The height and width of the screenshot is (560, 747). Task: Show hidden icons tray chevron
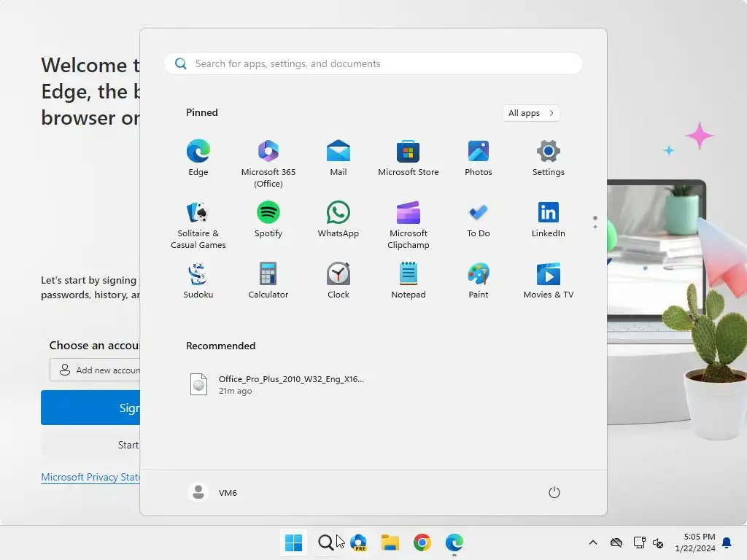[592, 542]
